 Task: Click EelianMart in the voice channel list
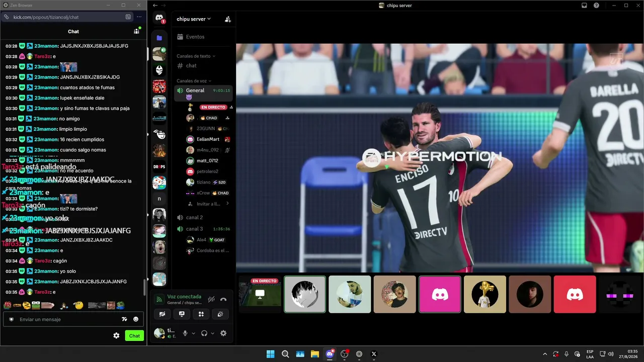(x=208, y=139)
